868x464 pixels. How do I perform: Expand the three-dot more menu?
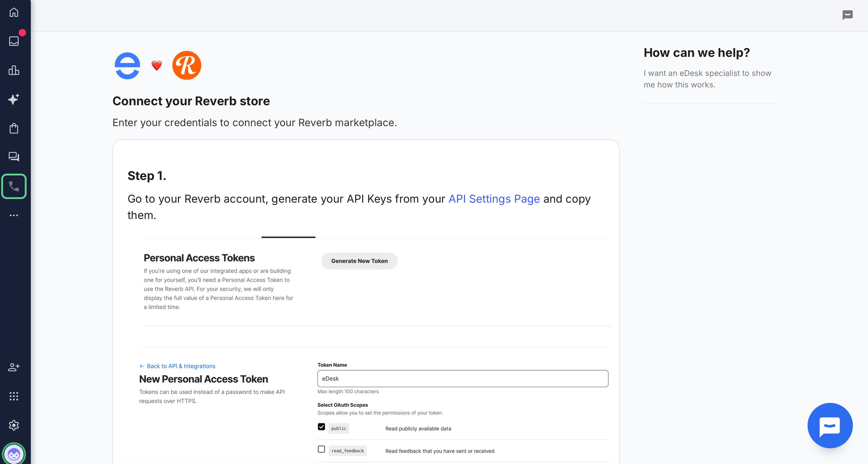pyautogui.click(x=14, y=215)
